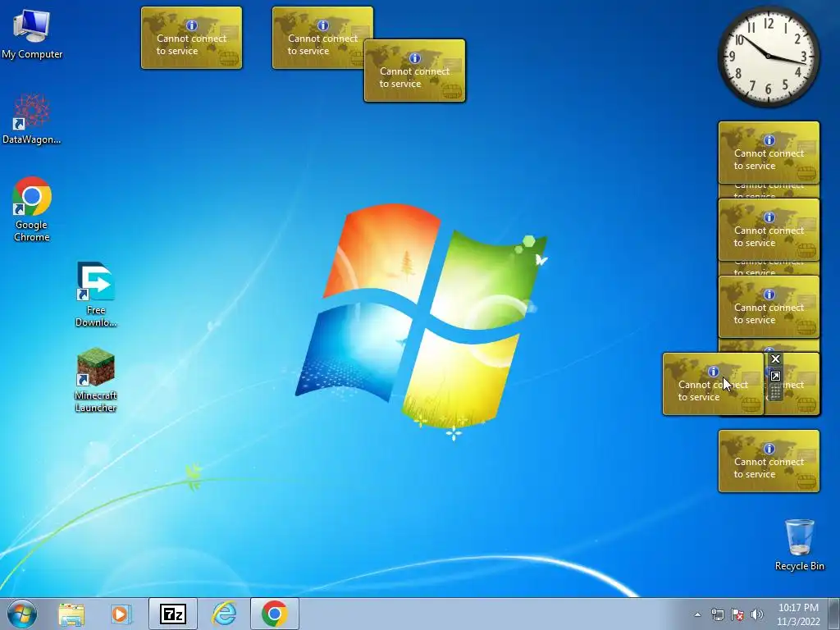The width and height of the screenshot is (840, 630).
Task: Click the analog clock gadget
Action: [768, 56]
